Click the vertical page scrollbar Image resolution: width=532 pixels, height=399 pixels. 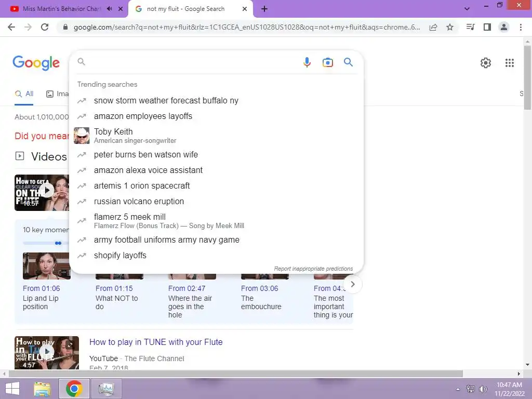tap(527, 77)
